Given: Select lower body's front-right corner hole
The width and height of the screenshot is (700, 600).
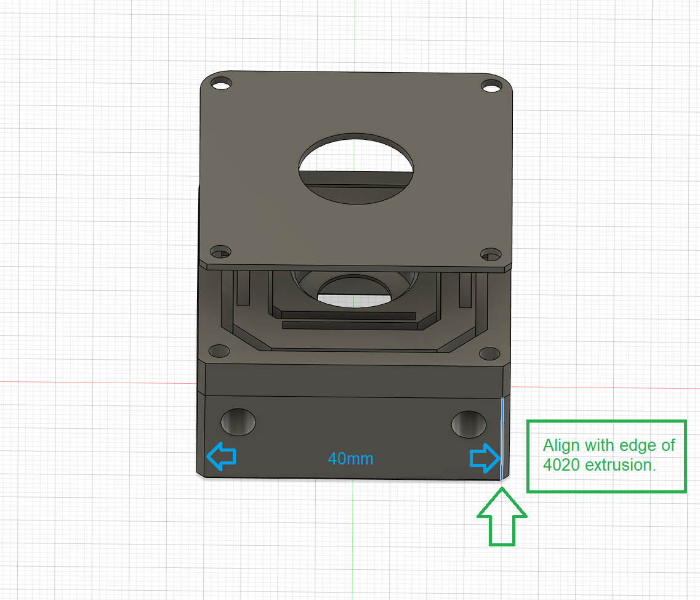Looking at the screenshot, I should [x=489, y=354].
